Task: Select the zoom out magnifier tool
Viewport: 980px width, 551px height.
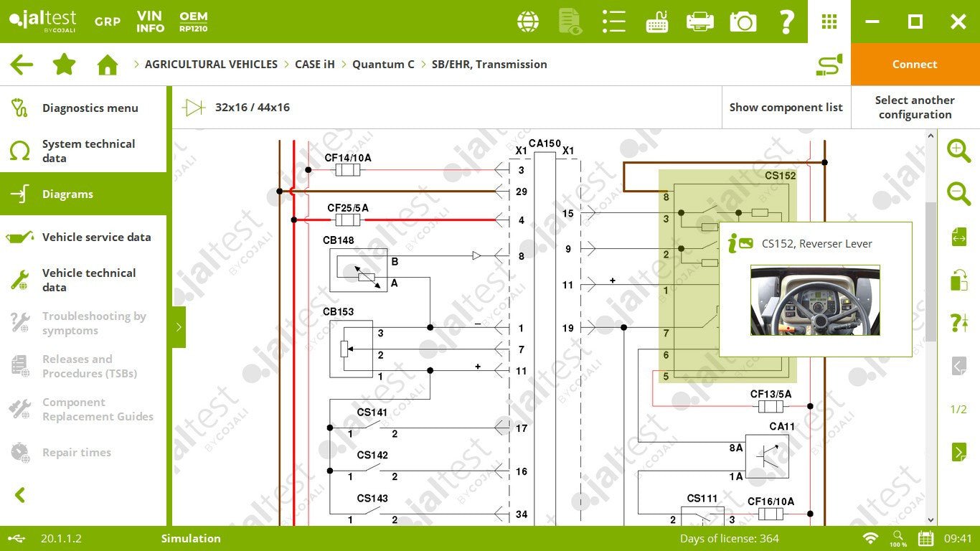Action: pyautogui.click(x=958, y=194)
